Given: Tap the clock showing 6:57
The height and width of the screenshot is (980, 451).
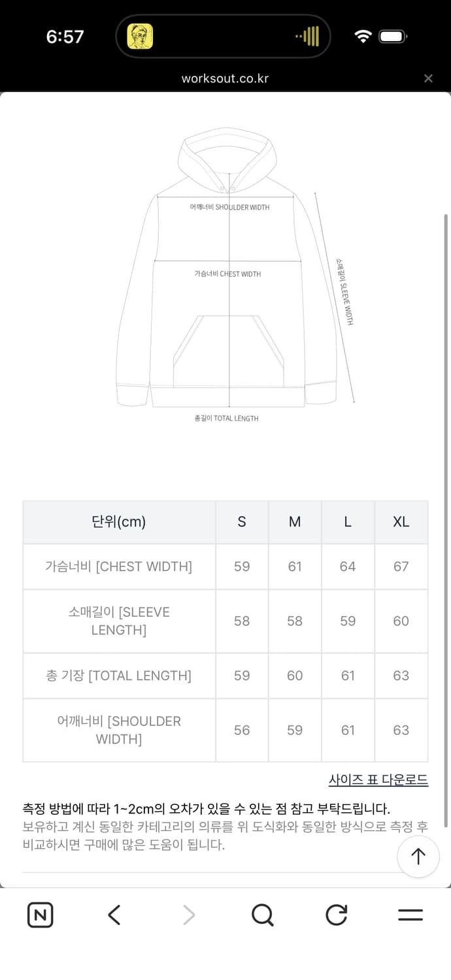Looking at the screenshot, I should pos(63,36).
